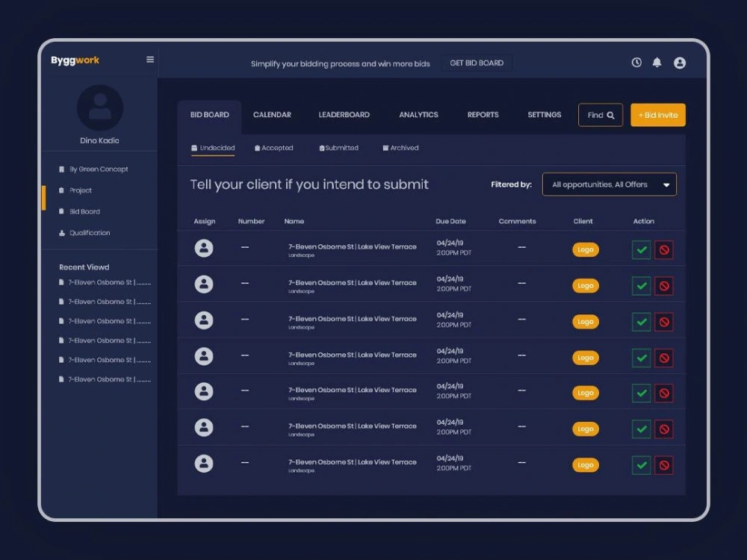Screen dimensions: 747x560
Task: Open the All opportunities, All Offers dropdown
Action: pos(609,184)
